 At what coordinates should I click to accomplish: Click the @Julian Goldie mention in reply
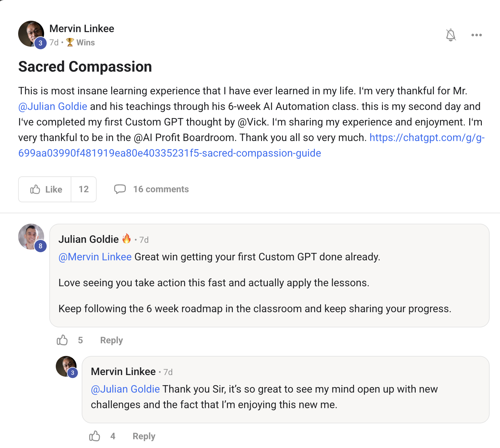point(125,389)
